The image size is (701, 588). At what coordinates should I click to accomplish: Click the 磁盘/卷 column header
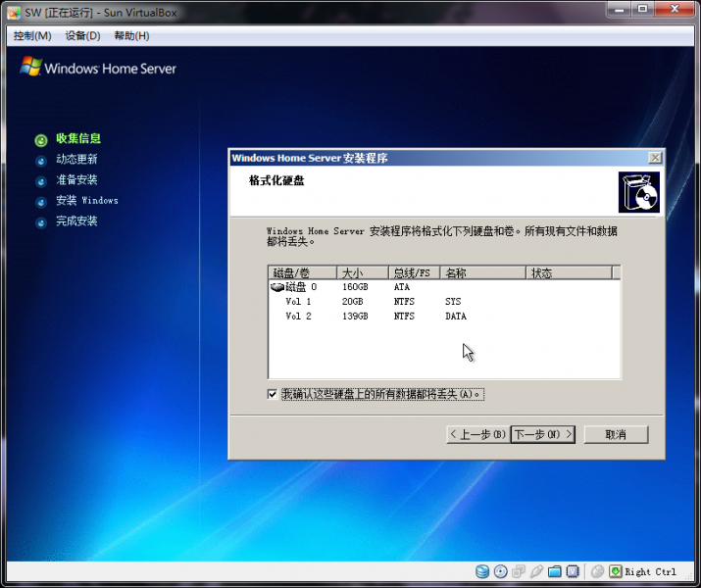(302, 272)
